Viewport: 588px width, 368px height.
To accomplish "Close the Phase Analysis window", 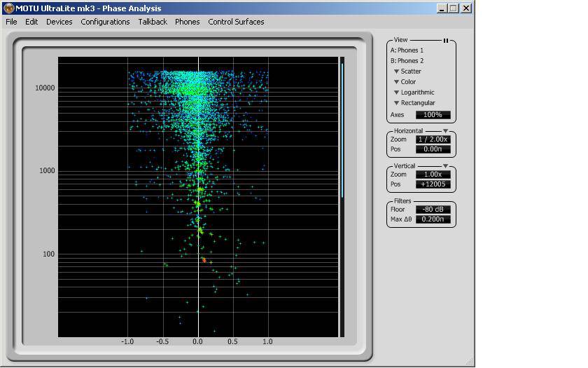I will [x=466, y=8].
